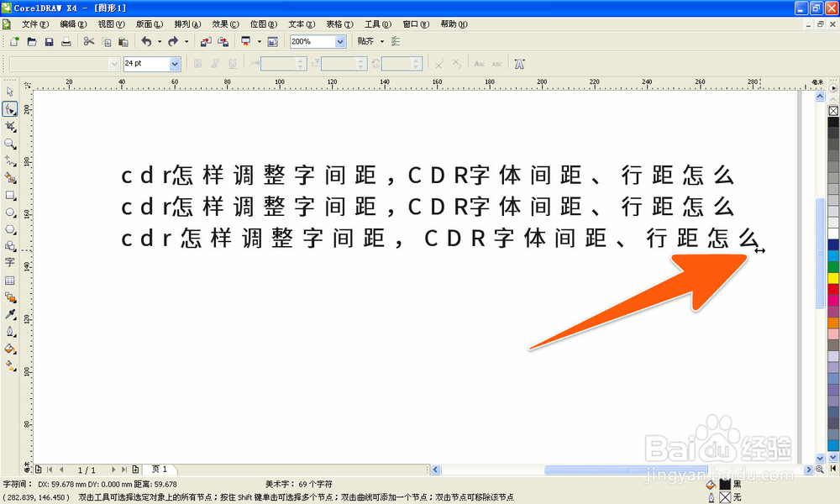Switch to the 页 1 page tab
The image size is (840, 504).
coord(160,470)
